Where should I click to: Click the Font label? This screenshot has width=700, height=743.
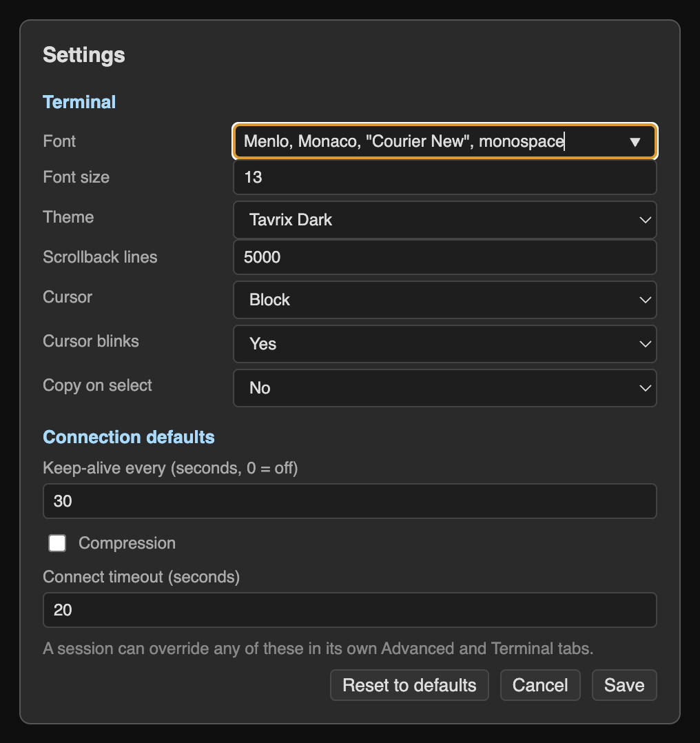click(x=59, y=141)
